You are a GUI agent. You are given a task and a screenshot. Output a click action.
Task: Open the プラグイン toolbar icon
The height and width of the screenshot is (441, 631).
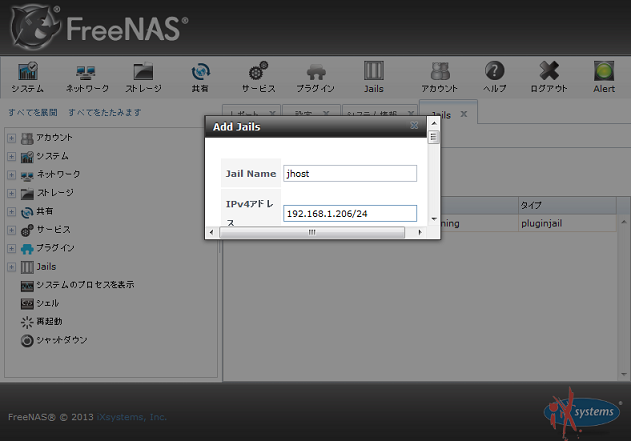(x=316, y=72)
